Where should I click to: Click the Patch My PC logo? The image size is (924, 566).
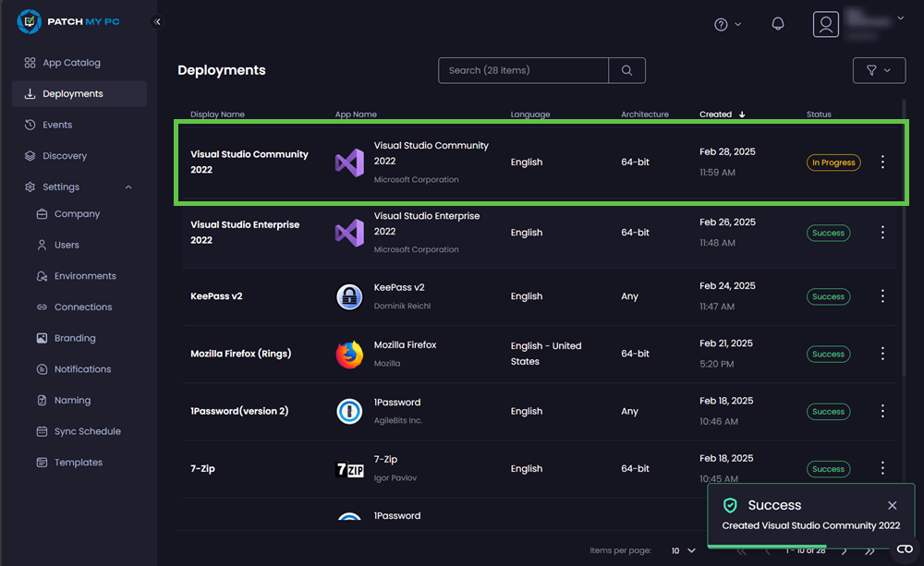tap(68, 22)
